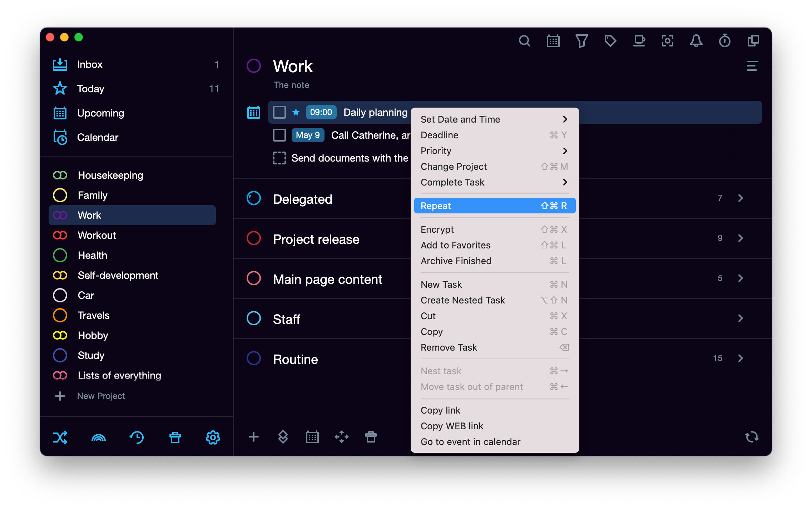Expand the Project release section chevron
Screen dimensions: 812x509
[x=741, y=238]
